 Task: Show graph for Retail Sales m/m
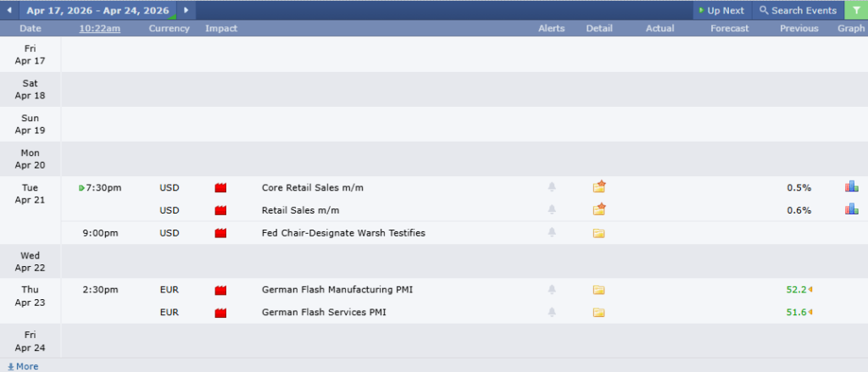[x=851, y=209]
